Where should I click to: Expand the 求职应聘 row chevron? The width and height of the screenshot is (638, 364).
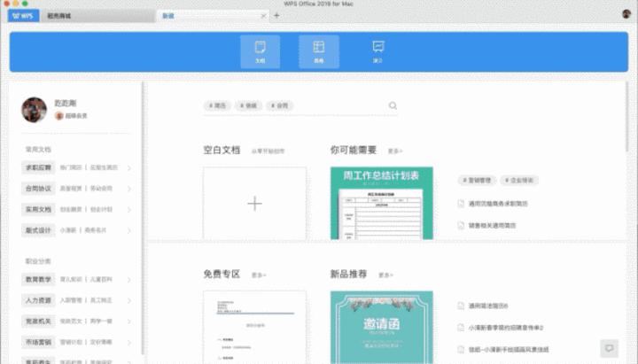coord(129,168)
